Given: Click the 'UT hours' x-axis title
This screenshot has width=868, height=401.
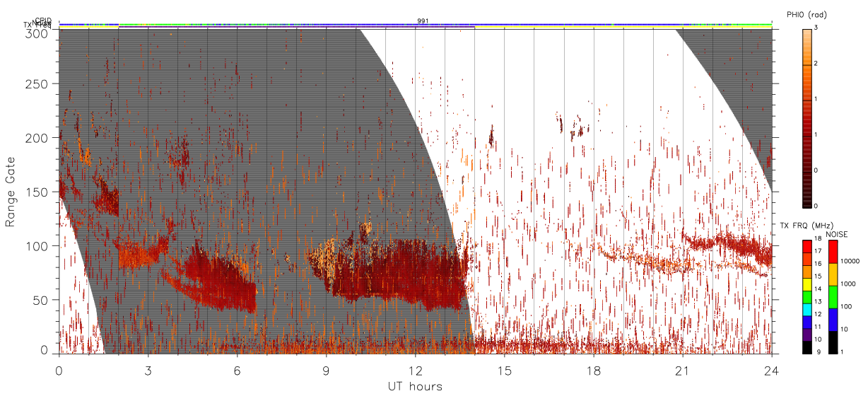Looking at the screenshot, I should tap(415, 387).
